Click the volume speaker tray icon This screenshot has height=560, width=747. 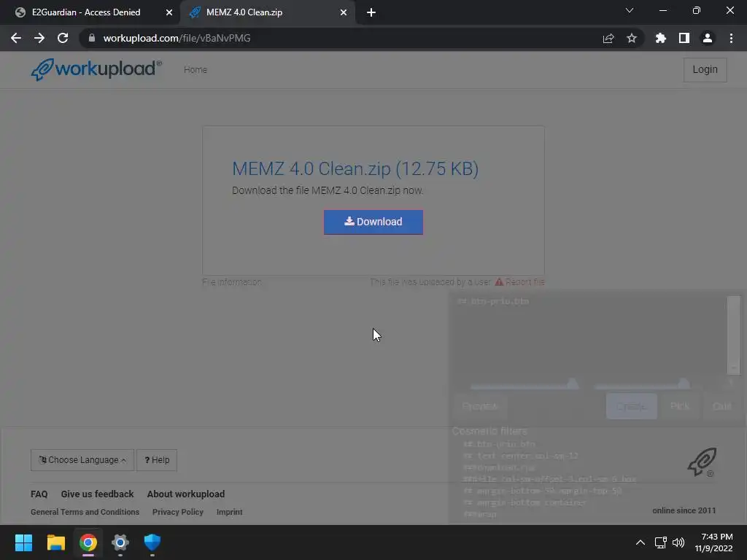click(678, 542)
